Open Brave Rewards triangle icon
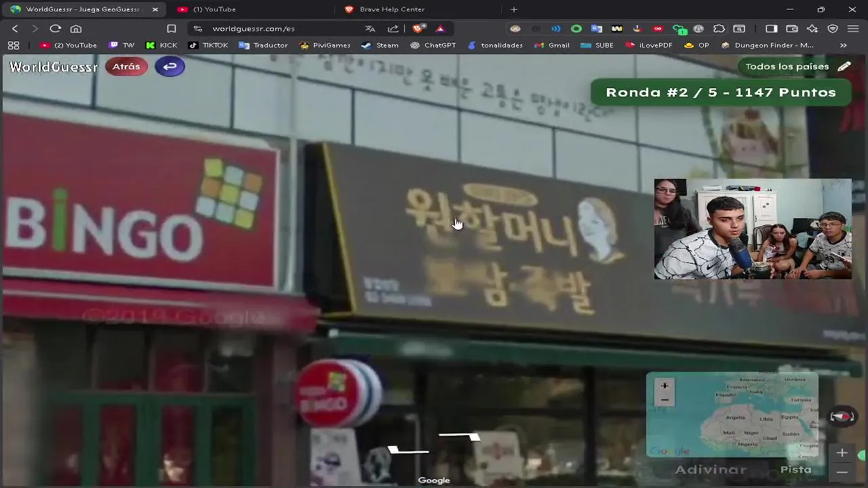868x488 pixels. [440, 28]
